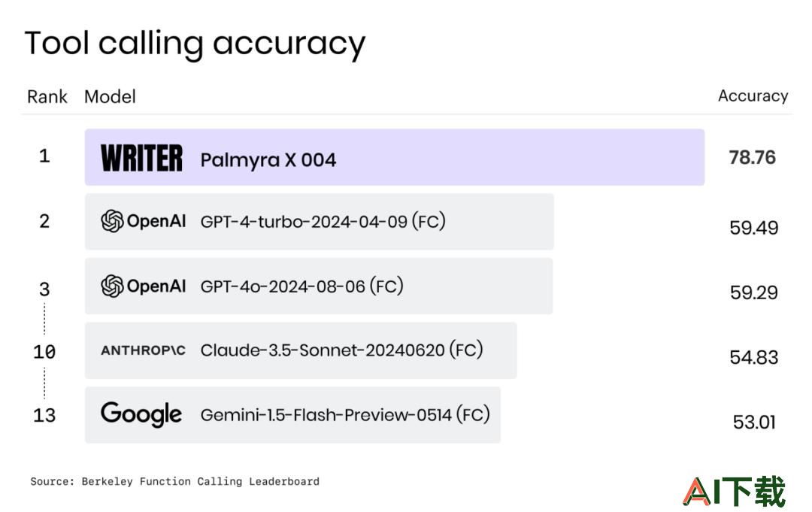Click the OpenAI logo beside GPT-4-turbo
812x512 pixels.
(144, 221)
